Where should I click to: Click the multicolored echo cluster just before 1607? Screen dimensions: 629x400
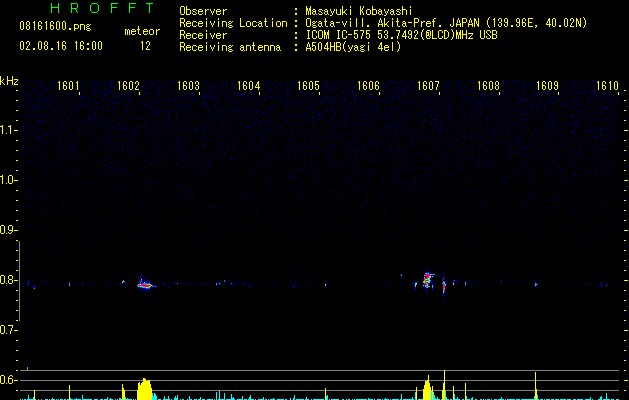pos(427,280)
